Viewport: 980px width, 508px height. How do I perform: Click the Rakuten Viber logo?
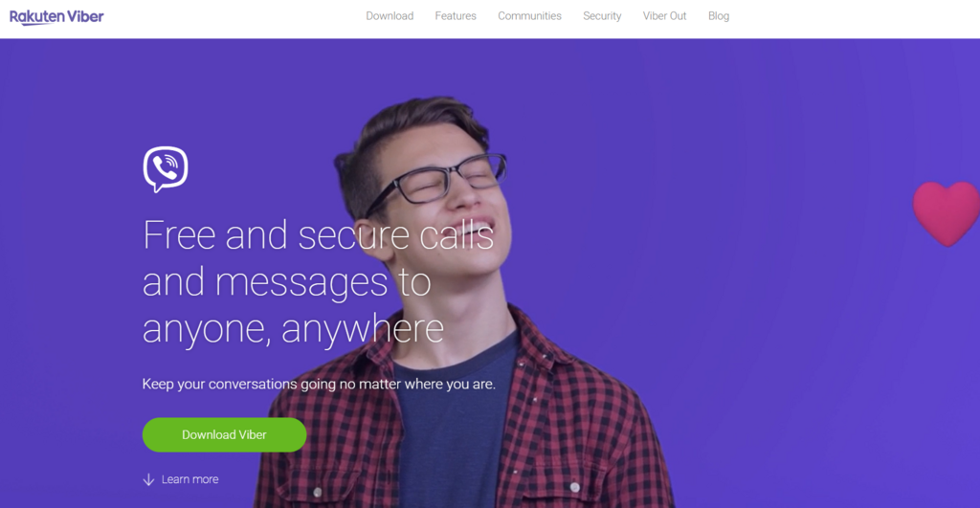pyautogui.click(x=56, y=17)
